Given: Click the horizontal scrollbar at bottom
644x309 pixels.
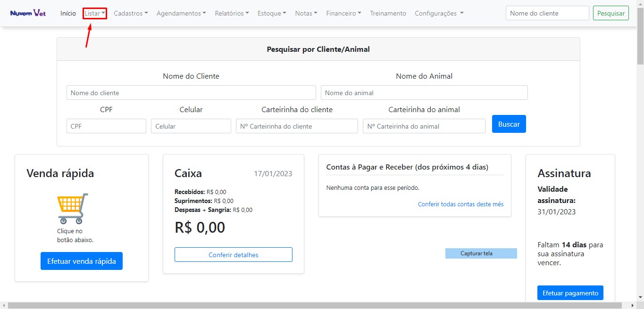Looking at the screenshot, I should [x=321, y=306].
